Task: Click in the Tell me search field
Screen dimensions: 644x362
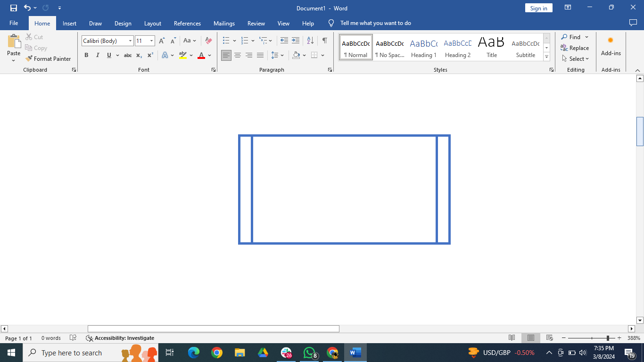Action: pos(376,23)
